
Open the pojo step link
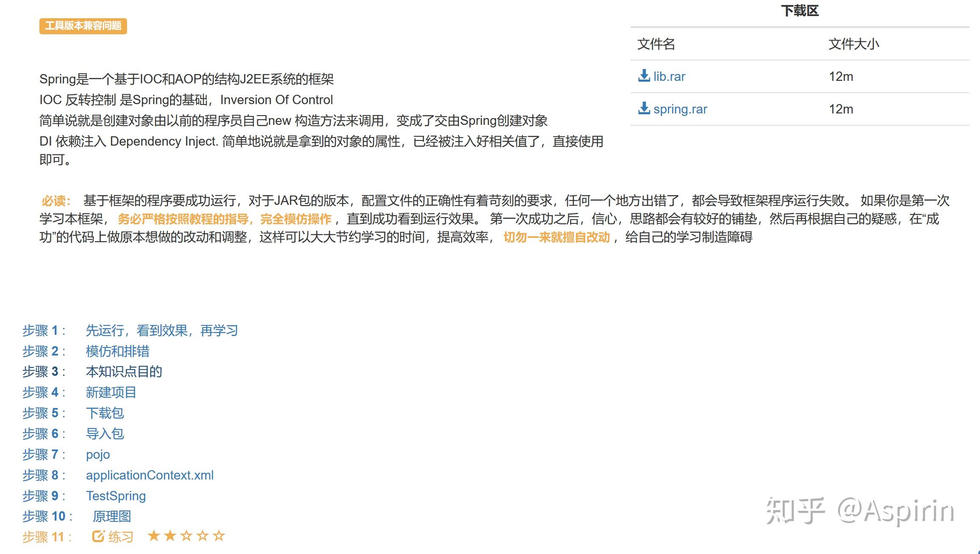(98, 455)
